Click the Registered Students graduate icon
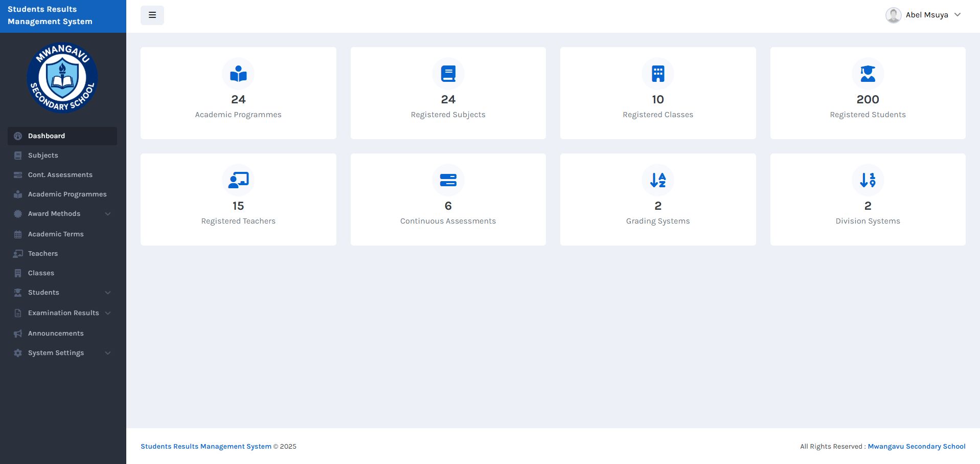980x464 pixels. 868,74
